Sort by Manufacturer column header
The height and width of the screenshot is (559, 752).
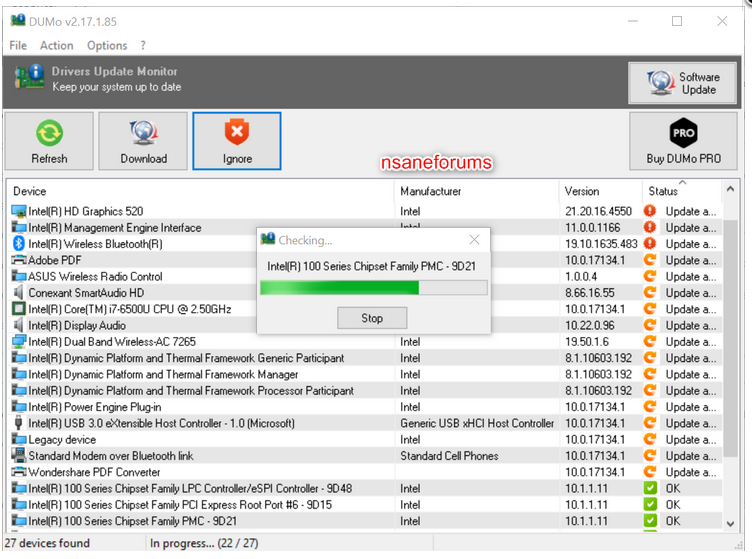point(476,191)
